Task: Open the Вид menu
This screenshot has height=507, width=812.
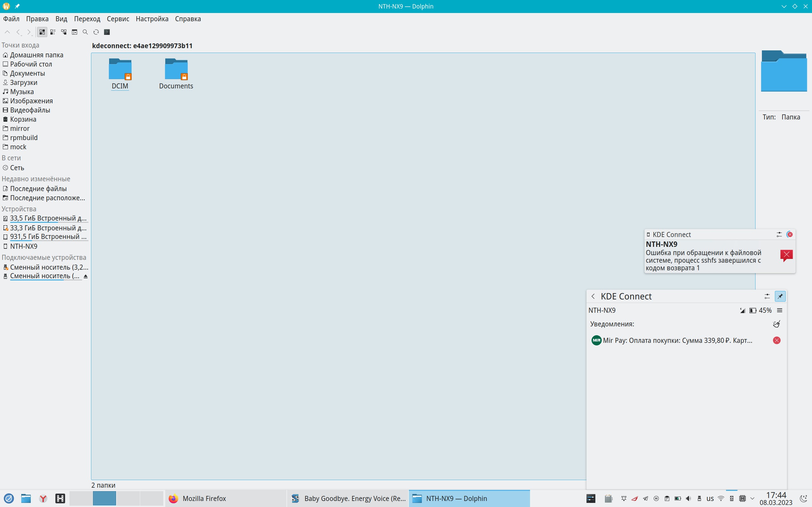Action: point(61,19)
